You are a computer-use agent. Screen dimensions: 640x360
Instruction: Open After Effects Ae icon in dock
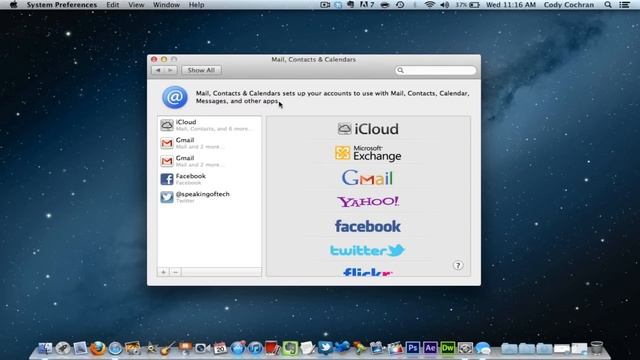430,348
